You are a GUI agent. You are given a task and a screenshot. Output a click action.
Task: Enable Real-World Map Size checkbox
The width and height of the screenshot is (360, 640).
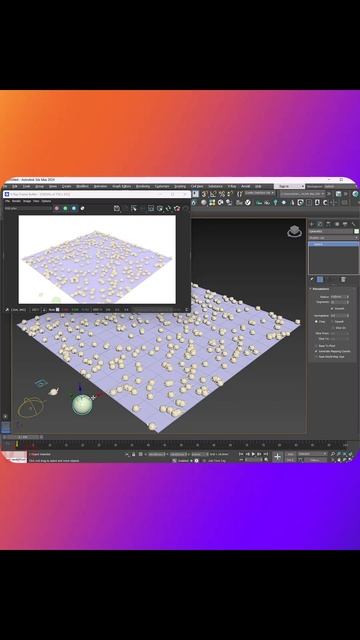(316, 356)
